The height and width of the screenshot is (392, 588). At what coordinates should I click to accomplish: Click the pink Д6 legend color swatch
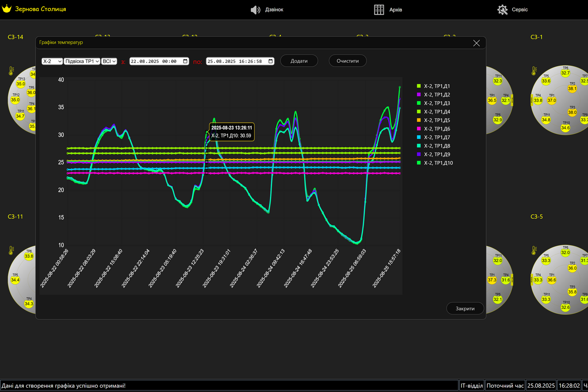click(419, 129)
